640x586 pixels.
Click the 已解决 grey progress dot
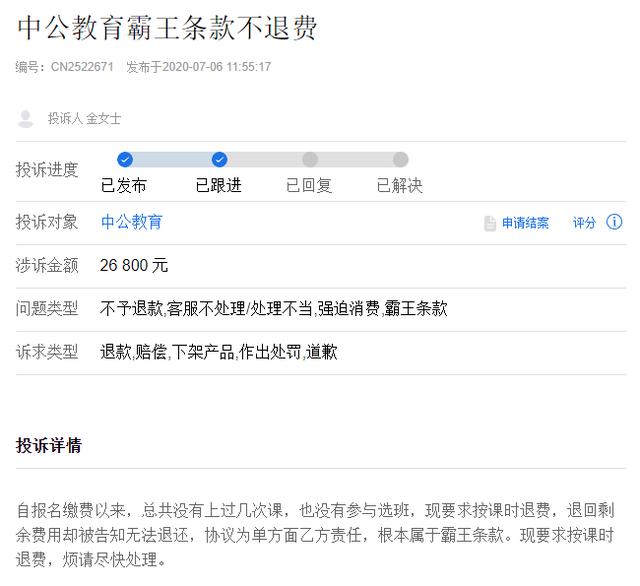pos(400,160)
